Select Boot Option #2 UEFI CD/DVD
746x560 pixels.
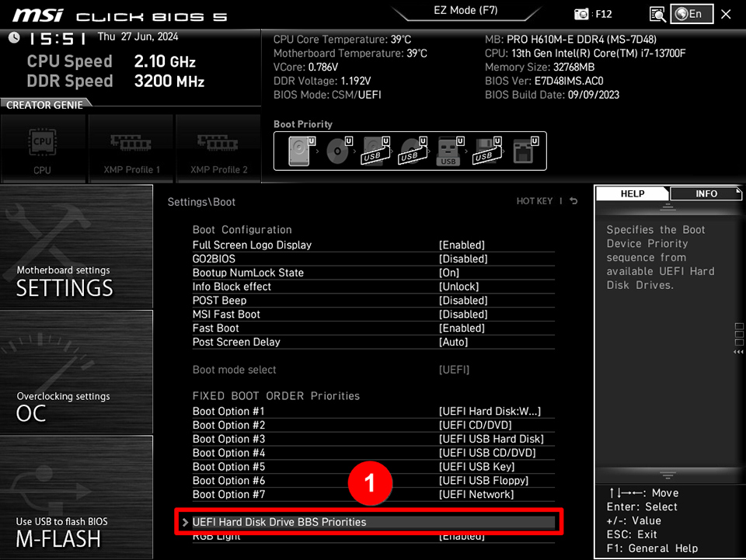(x=374, y=425)
